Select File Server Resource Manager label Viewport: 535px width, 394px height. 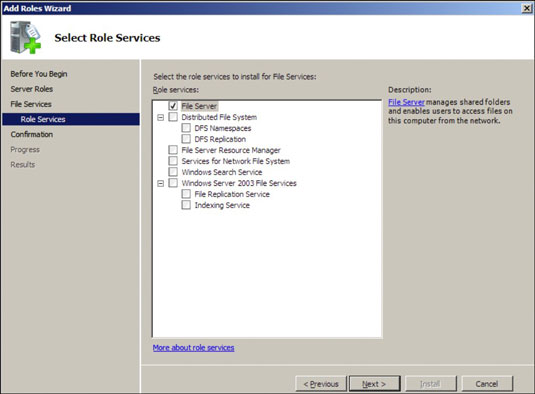231,150
